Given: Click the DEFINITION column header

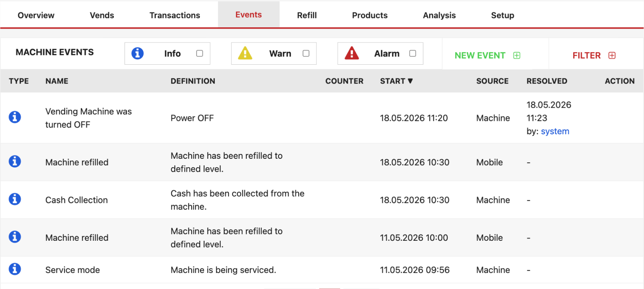Looking at the screenshot, I should tap(193, 81).
